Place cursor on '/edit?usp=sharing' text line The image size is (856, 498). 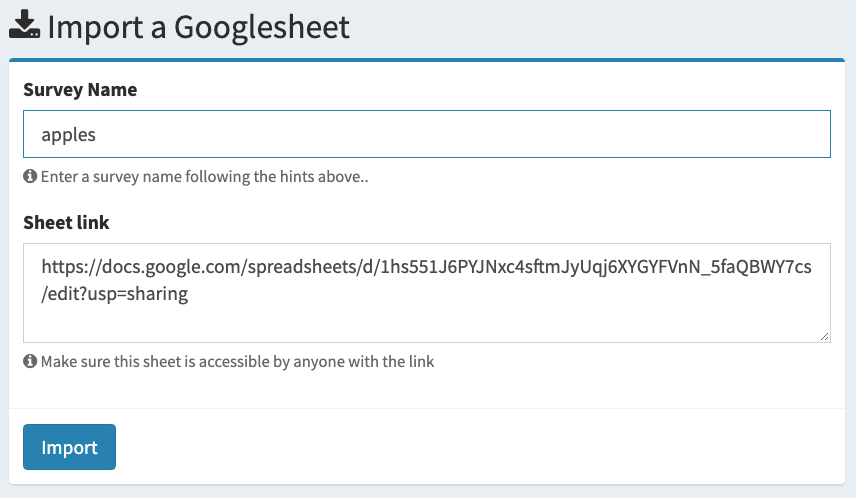(115, 294)
